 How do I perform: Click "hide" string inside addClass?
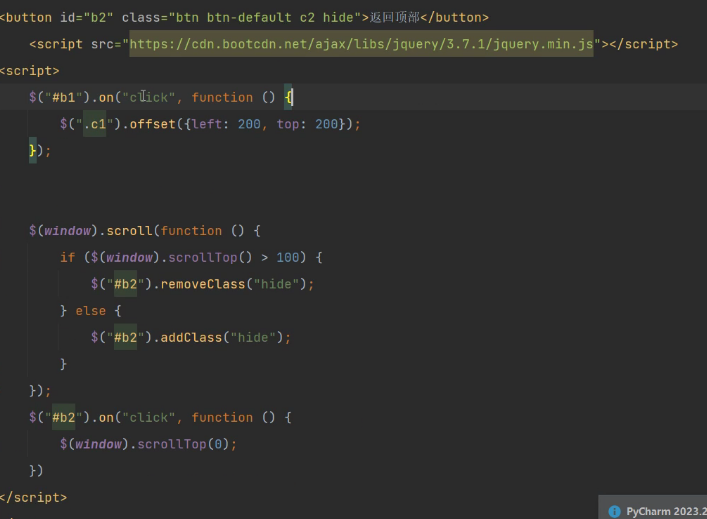253,337
